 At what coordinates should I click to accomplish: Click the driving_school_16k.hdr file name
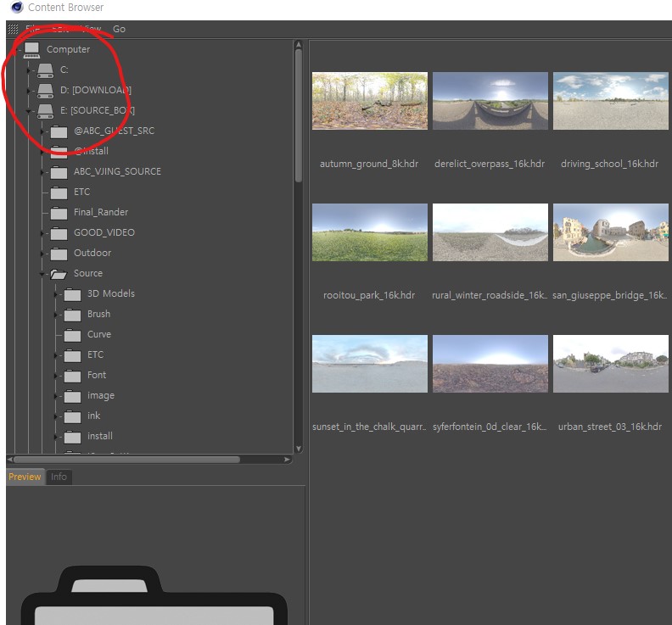pos(610,164)
